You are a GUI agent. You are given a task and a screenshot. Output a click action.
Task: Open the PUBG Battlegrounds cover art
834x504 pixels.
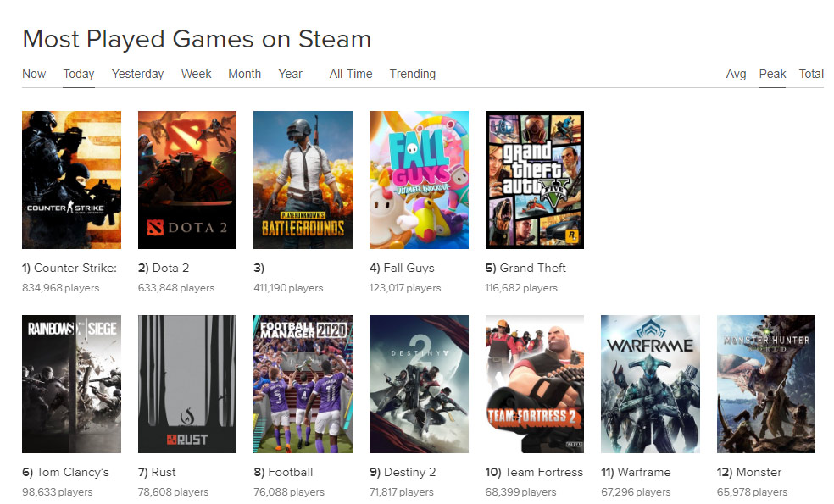(x=303, y=180)
